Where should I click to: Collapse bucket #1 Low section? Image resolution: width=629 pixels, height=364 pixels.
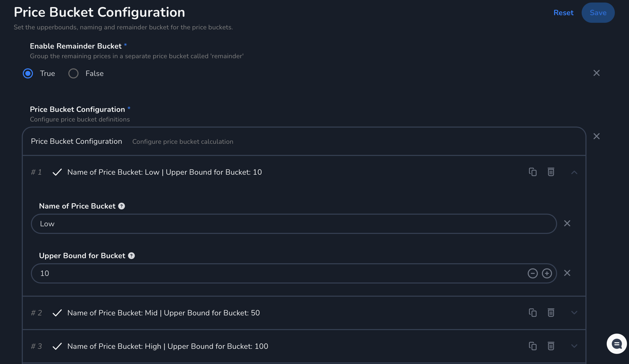[x=574, y=173]
